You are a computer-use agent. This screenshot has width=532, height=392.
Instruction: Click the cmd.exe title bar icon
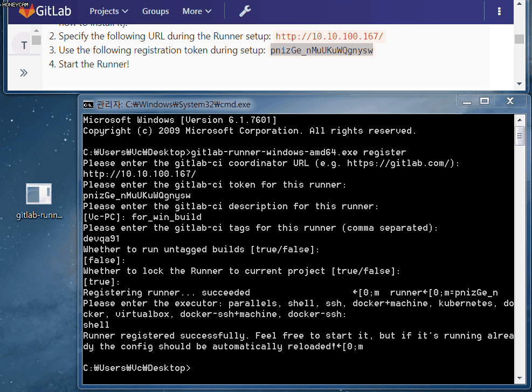[87, 104]
